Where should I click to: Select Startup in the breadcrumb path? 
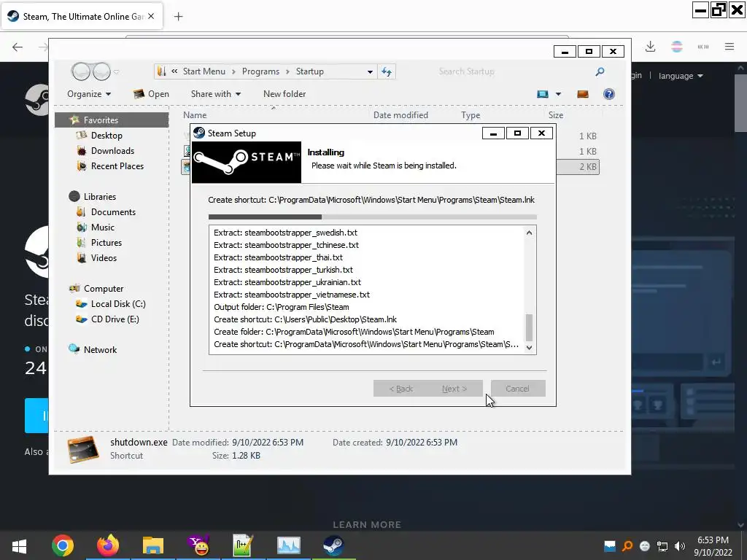pos(309,71)
